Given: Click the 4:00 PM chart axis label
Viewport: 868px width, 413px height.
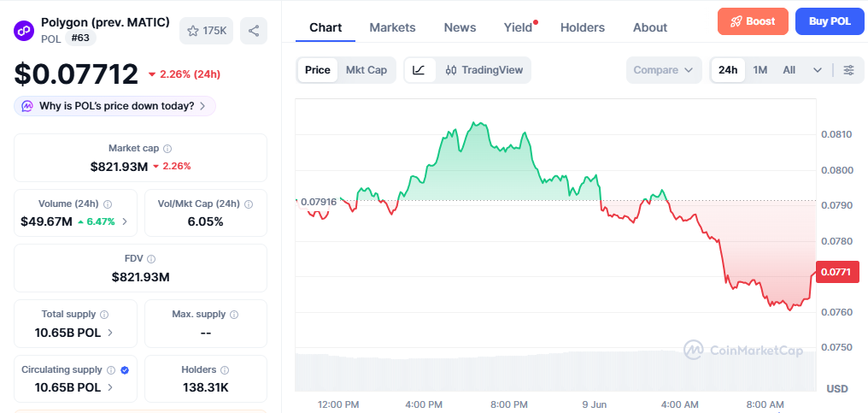Looking at the screenshot, I should (x=423, y=404).
